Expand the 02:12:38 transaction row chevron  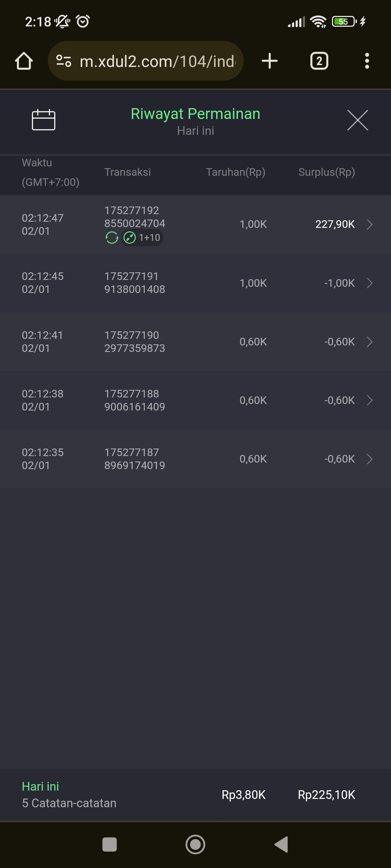pos(369,400)
